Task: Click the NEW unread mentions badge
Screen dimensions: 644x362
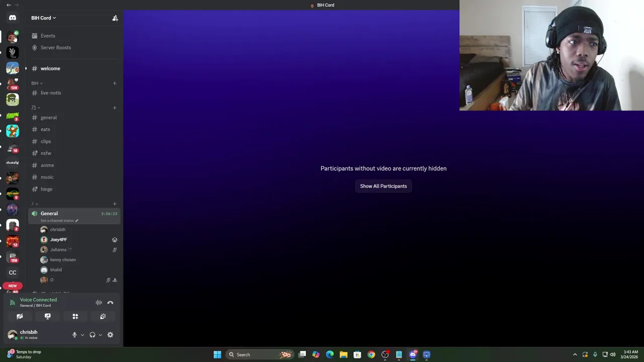Action: pos(13,286)
